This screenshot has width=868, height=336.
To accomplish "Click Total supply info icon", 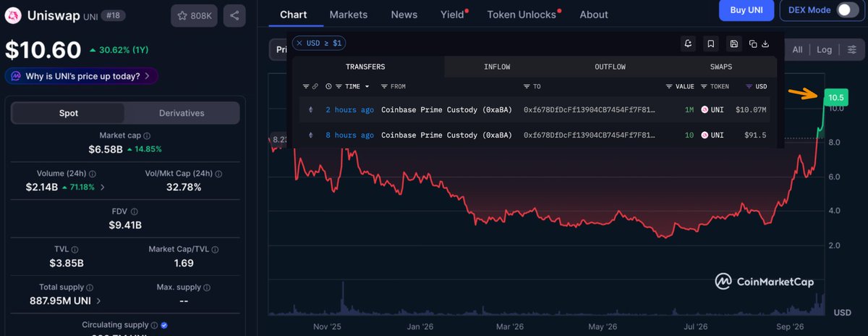I will click(90, 287).
